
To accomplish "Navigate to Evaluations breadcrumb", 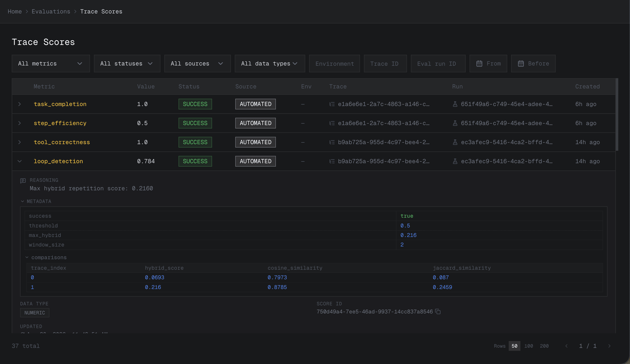I will point(51,11).
